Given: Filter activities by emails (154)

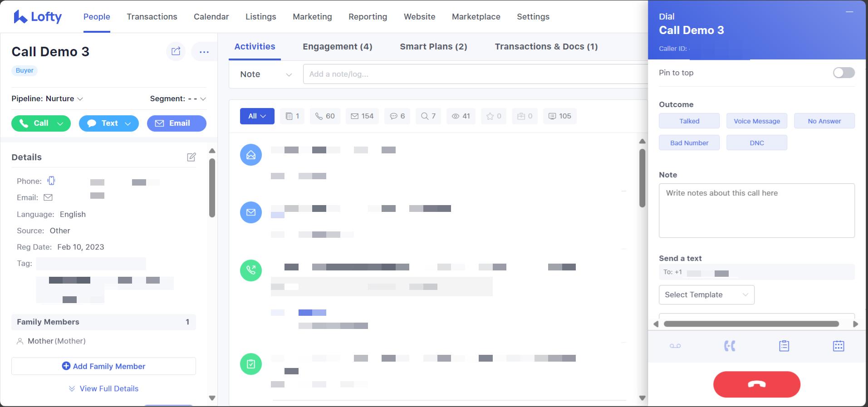Looking at the screenshot, I should [362, 116].
